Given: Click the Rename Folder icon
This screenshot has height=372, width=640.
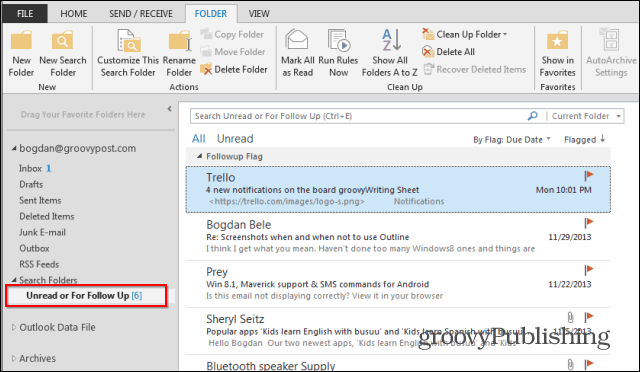Looking at the screenshot, I should 179,42.
